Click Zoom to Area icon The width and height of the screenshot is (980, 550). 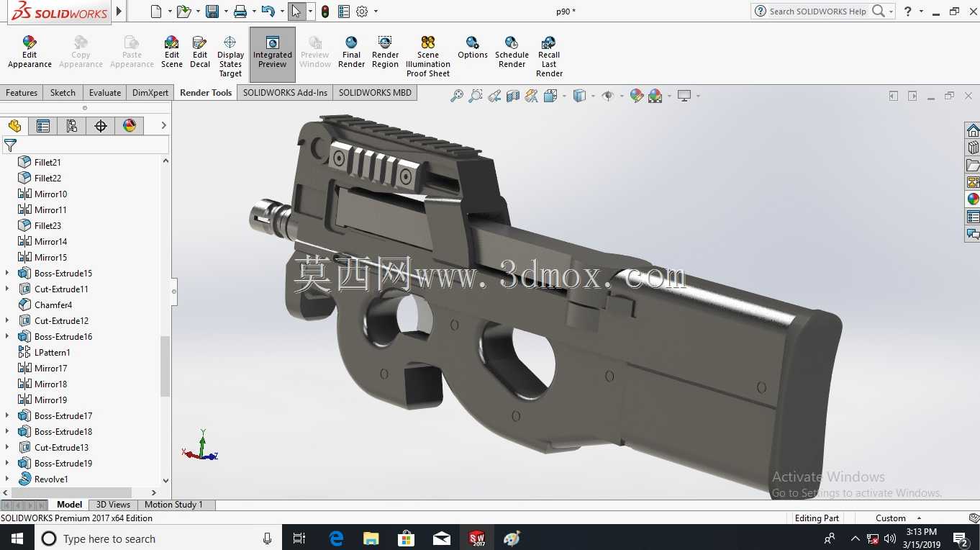point(476,96)
